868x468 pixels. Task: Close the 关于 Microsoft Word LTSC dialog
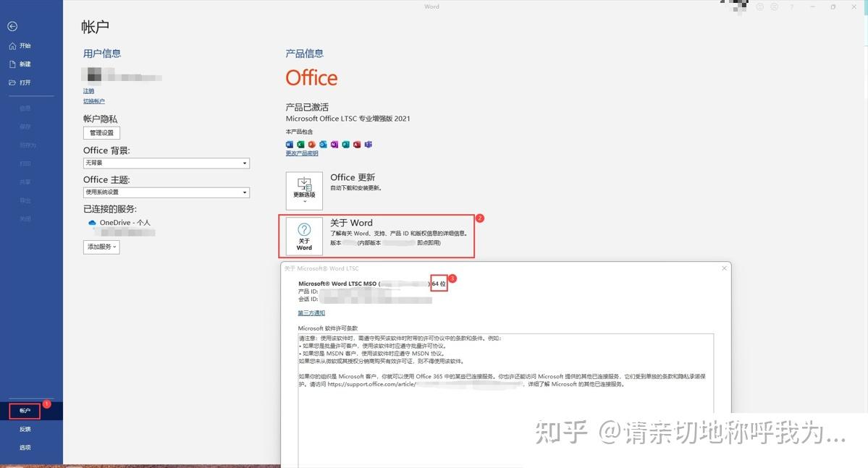724,268
